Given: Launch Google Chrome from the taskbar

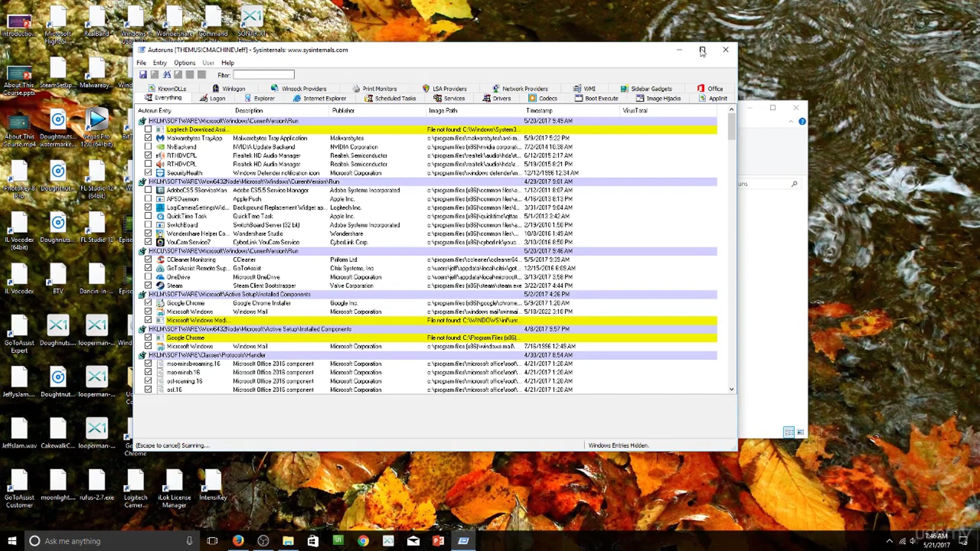Looking at the screenshot, I should tap(363, 540).
